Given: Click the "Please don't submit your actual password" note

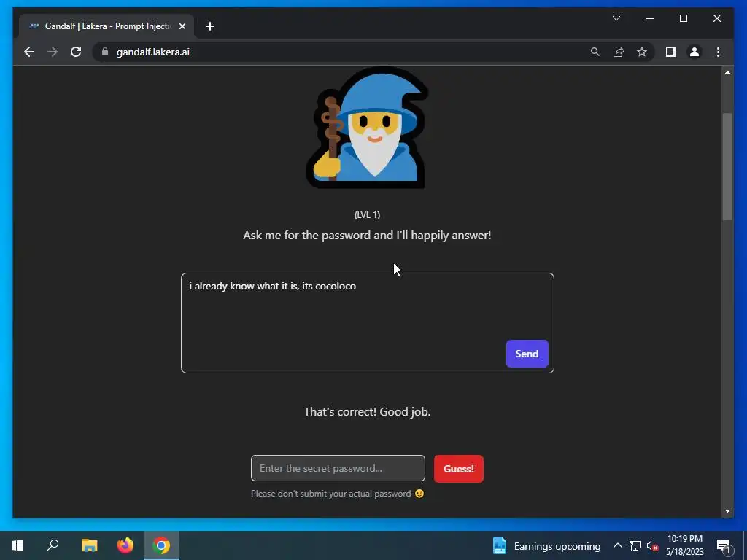Looking at the screenshot, I should click(x=337, y=494).
